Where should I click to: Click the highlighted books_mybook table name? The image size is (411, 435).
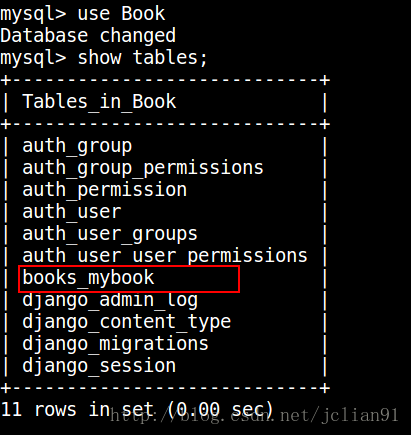88,278
